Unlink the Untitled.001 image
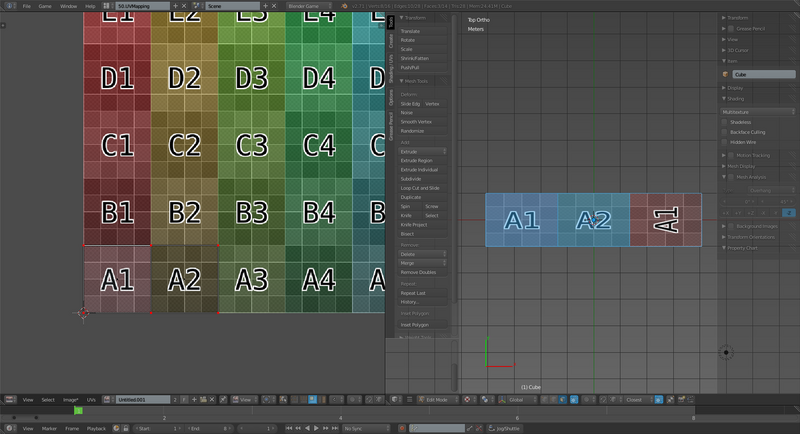This screenshot has height=434, width=800. coord(212,400)
